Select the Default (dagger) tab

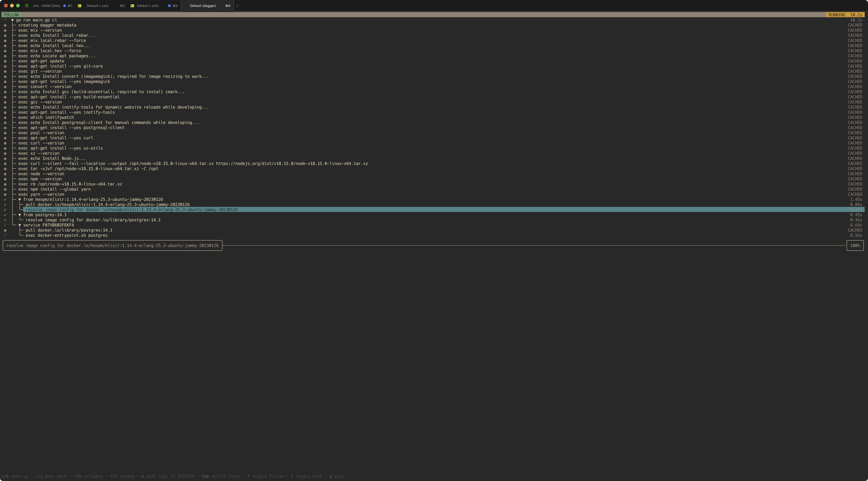[x=207, y=6]
